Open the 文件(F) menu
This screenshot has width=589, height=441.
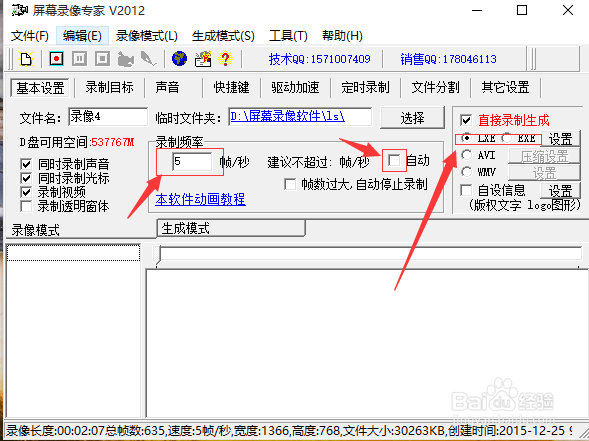(30, 36)
